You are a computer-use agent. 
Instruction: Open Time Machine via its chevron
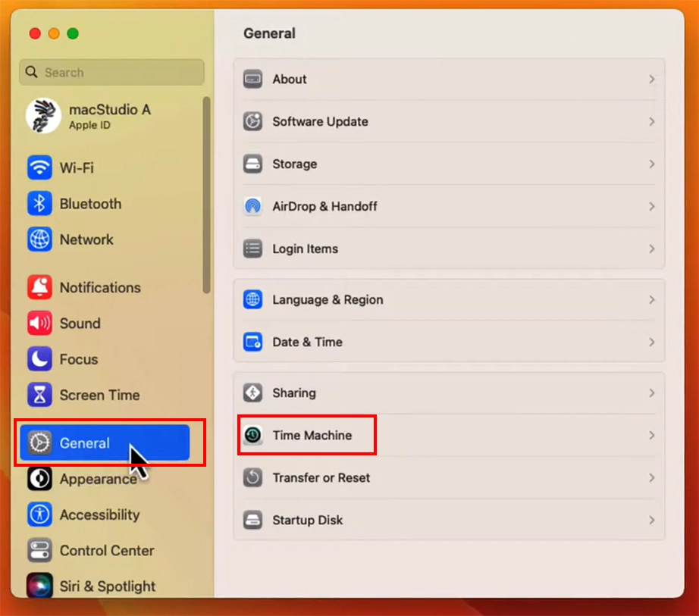652,435
